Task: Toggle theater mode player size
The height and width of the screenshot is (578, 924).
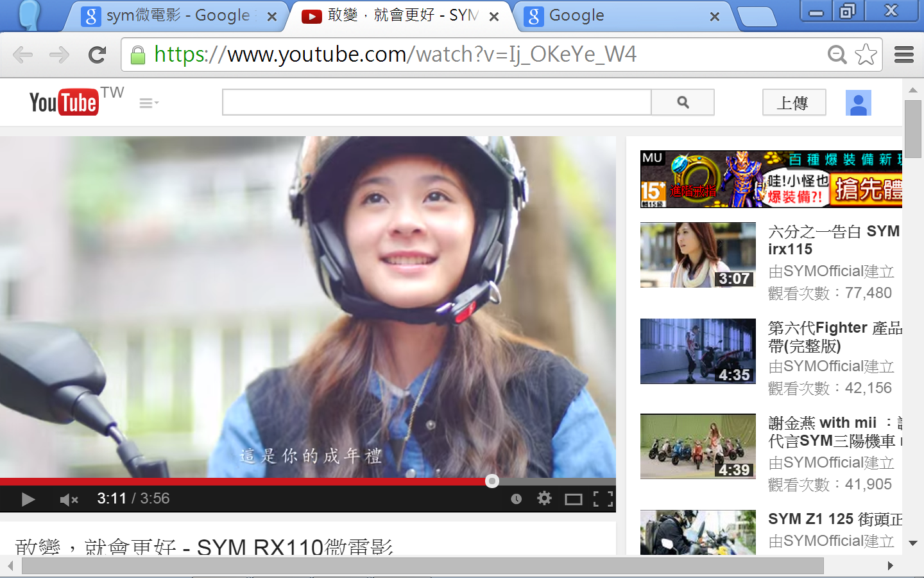Action: point(574,499)
